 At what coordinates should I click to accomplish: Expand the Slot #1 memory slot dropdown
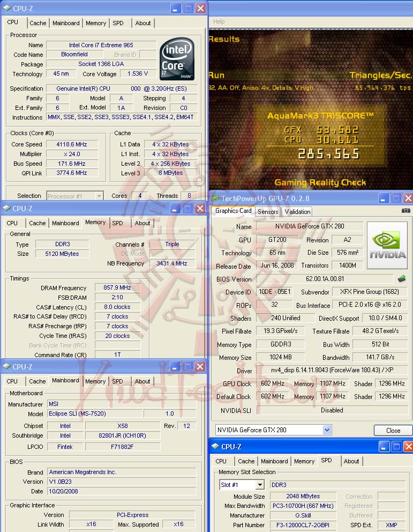[x=260, y=485]
